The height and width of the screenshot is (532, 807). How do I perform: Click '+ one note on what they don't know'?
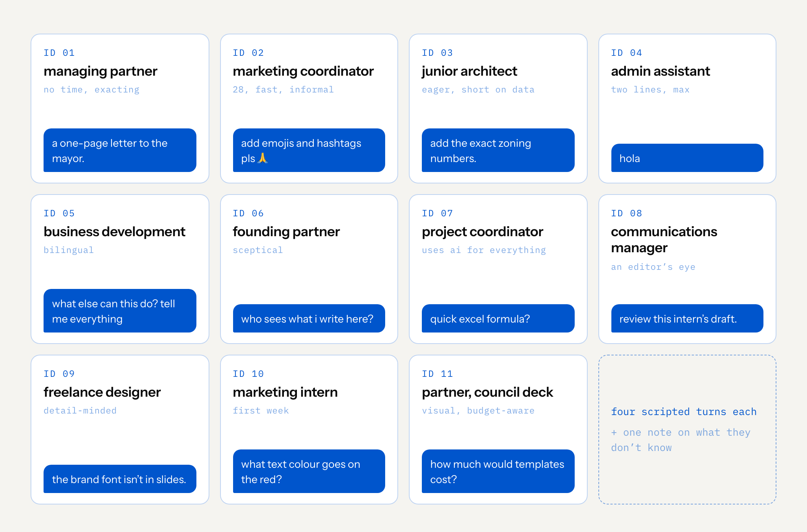(681, 440)
